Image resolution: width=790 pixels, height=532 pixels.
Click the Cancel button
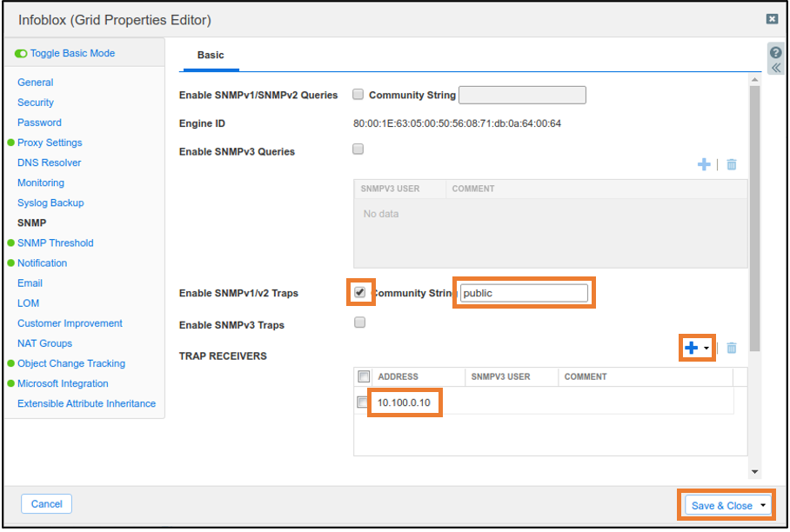[x=46, y=504]
